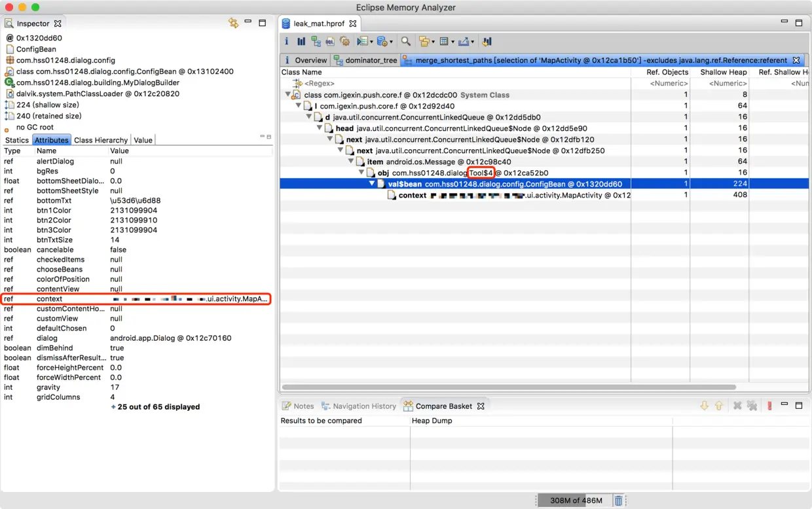Open the Value tab in Inspector

click(x=143, y=140)
